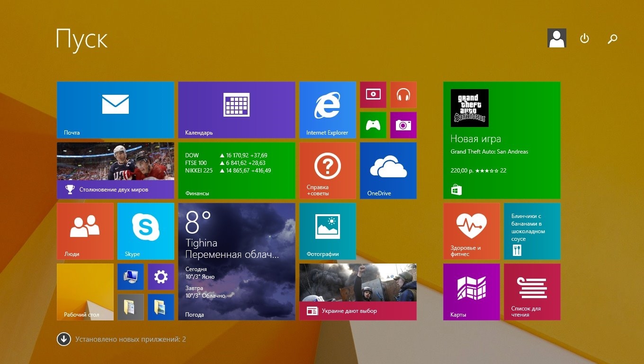The width and height of the screenshot is (644, 364).
Task: Open the Ukraine news photo tile
Action: pos(358,291)
